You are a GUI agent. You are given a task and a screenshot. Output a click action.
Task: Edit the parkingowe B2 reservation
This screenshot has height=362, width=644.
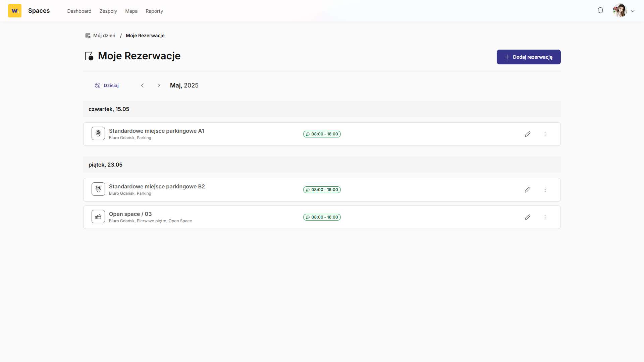(x=528, y=190)
